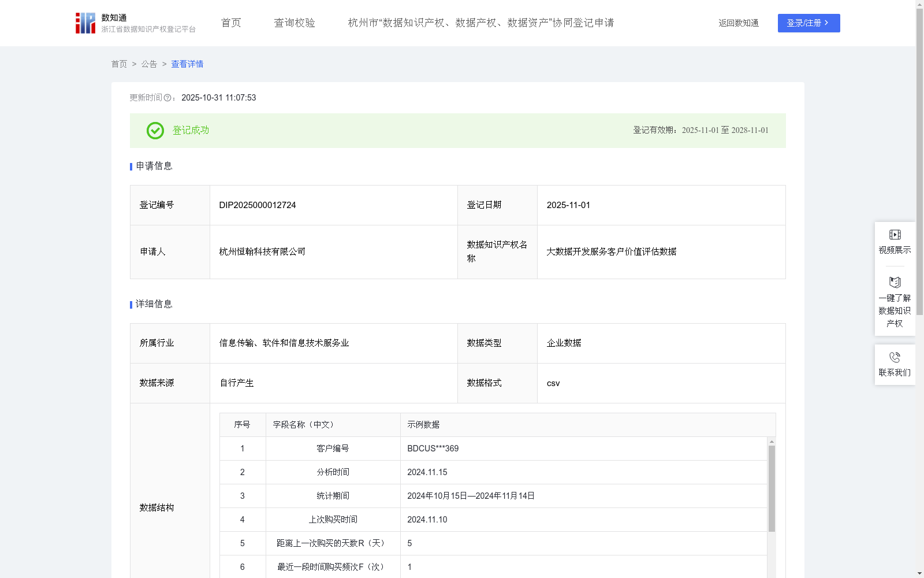The image size is (924, 578).
Task: Click the 数据结构 row label
Action: tap(157, 508)
